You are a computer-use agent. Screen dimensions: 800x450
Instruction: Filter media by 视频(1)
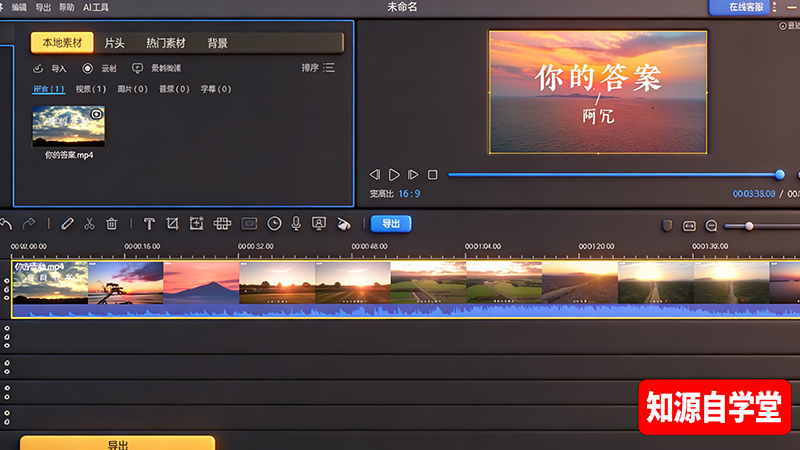91,89
